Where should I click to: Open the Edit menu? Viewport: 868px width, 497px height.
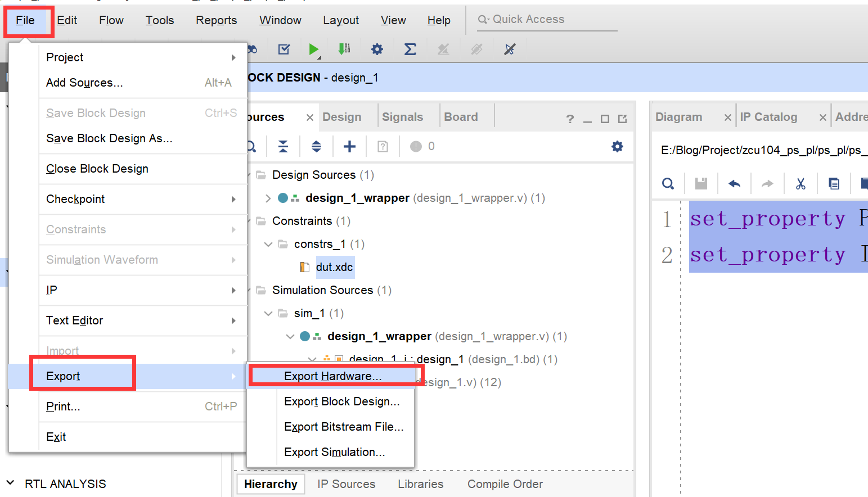pos(67,20)
